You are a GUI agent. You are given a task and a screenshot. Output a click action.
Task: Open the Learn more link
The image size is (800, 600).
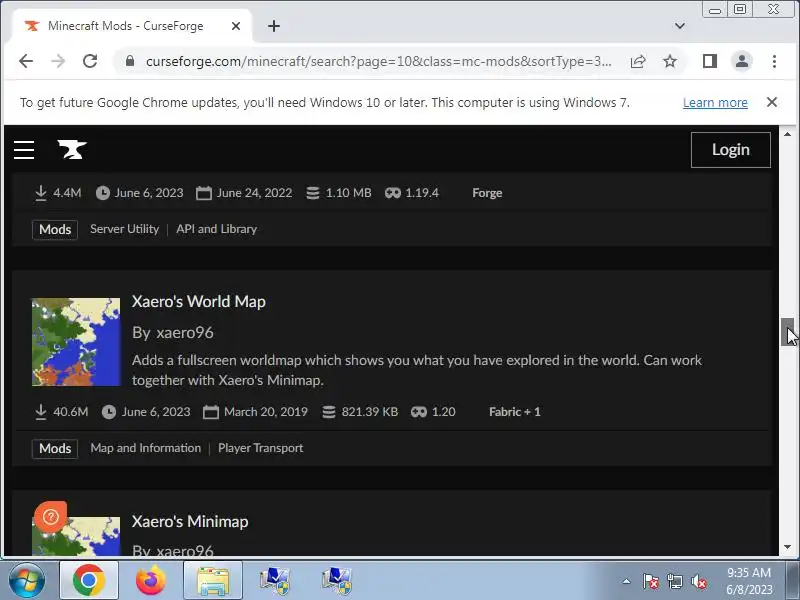point(715,103)
